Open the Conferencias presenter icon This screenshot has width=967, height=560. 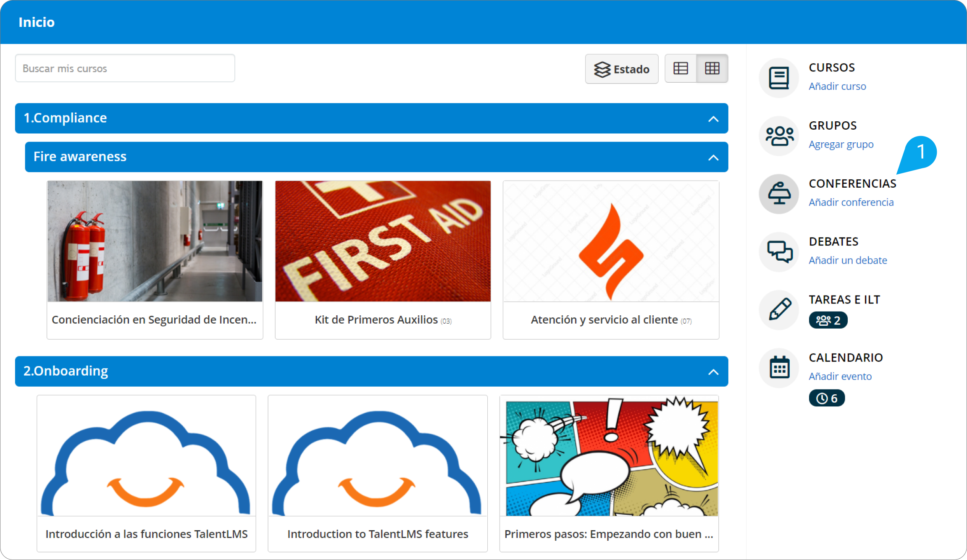click(x=779, y=194)
